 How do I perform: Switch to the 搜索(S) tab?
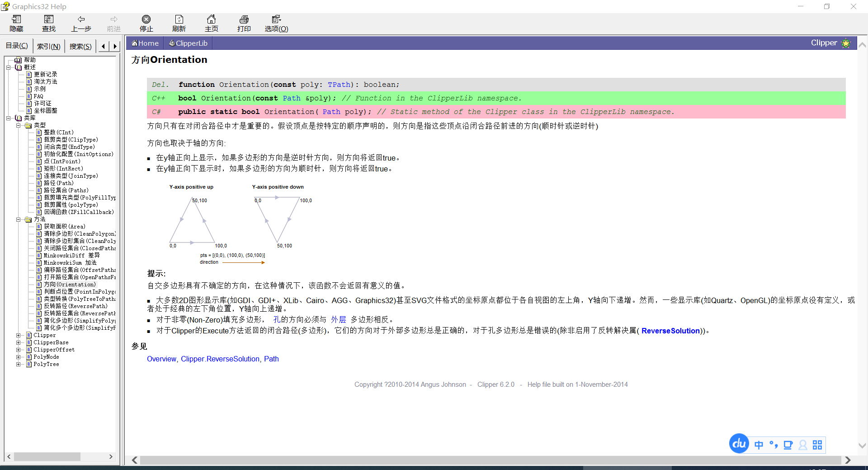tap(80, 46)
